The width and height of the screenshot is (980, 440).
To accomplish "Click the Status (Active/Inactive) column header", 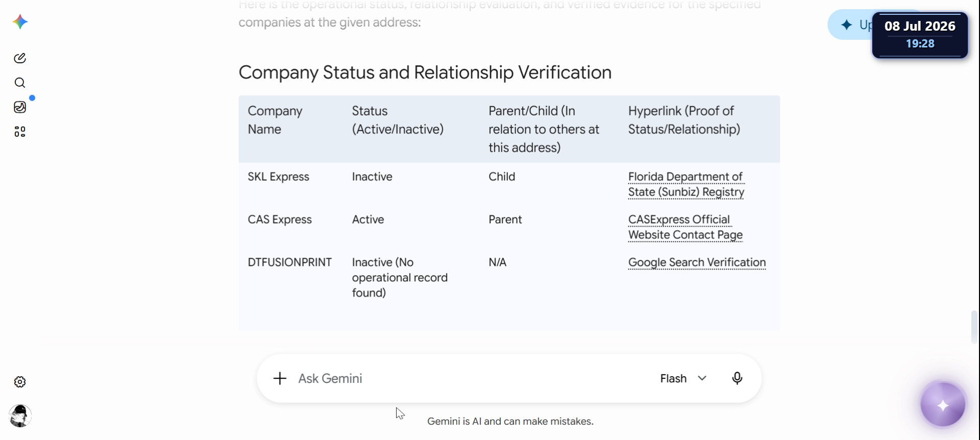I will click(x=398, y=120).
